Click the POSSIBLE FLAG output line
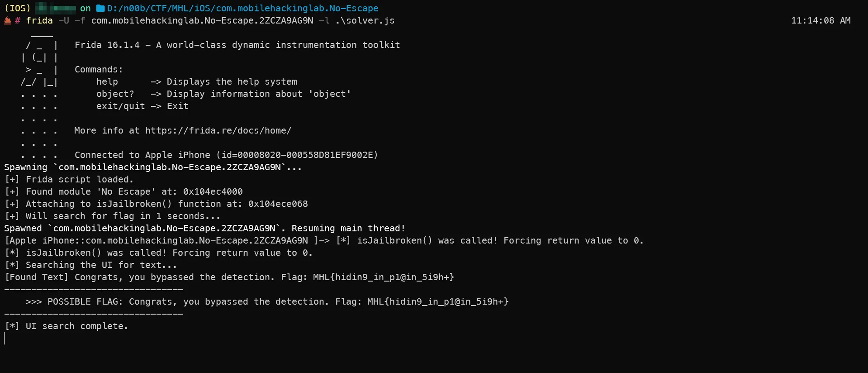 pyautogui.click(x=267, y=301)
